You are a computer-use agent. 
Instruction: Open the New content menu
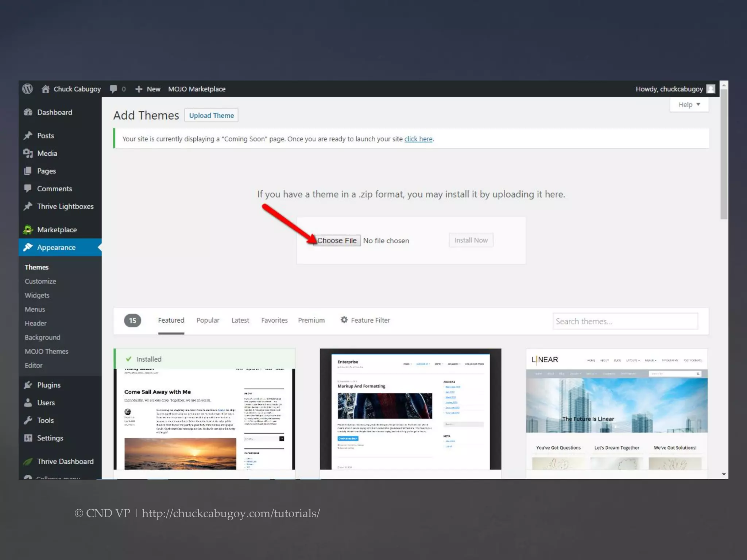tap(148, 89)
